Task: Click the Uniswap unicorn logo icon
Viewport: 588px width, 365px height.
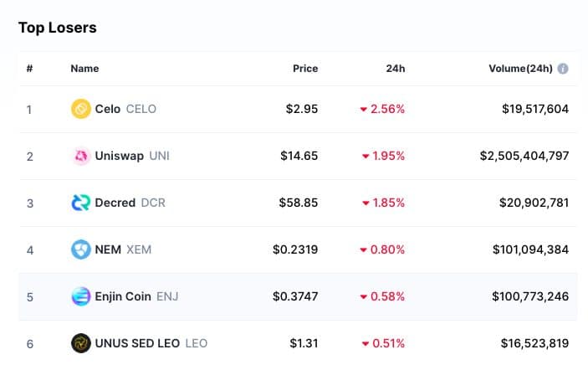Action: tap(81, 156)
